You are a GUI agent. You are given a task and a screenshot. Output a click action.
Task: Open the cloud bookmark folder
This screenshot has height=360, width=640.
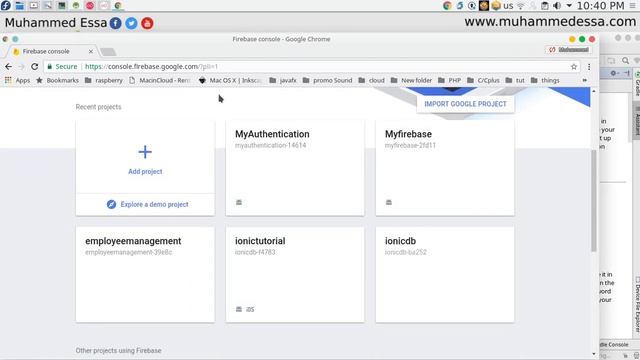[x=371, y=80]
